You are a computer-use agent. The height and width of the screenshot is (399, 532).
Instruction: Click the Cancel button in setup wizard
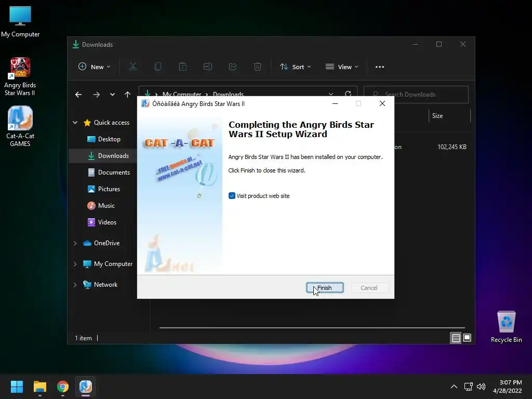(369, 288)
